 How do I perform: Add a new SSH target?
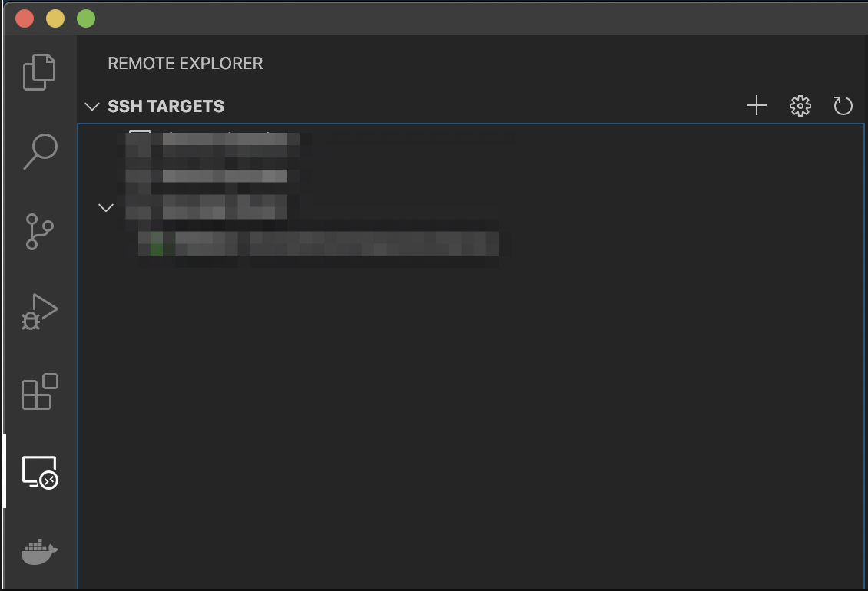[x=756, y=106]
